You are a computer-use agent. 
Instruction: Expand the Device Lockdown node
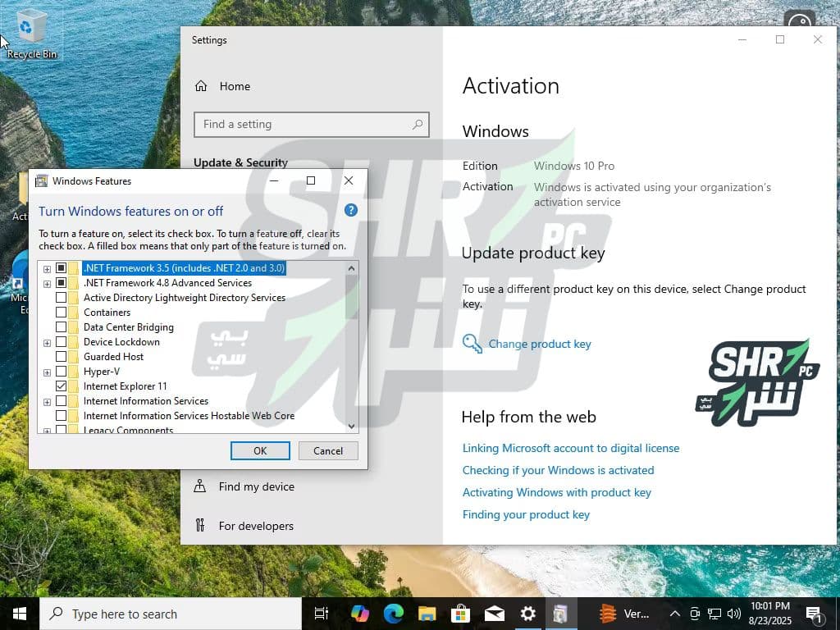click(47, 343)
